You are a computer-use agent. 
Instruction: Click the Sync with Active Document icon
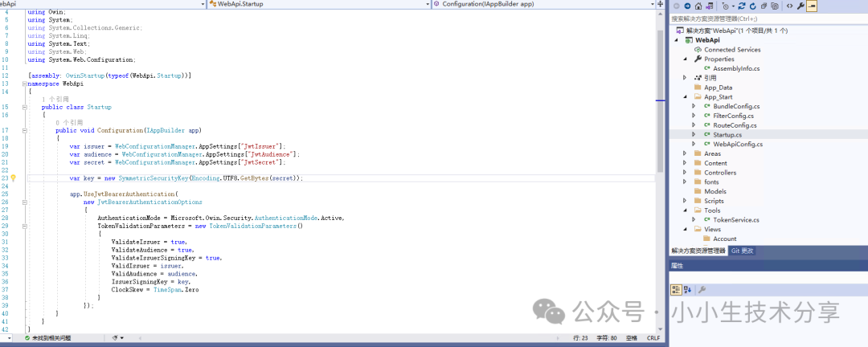point(740,6)
